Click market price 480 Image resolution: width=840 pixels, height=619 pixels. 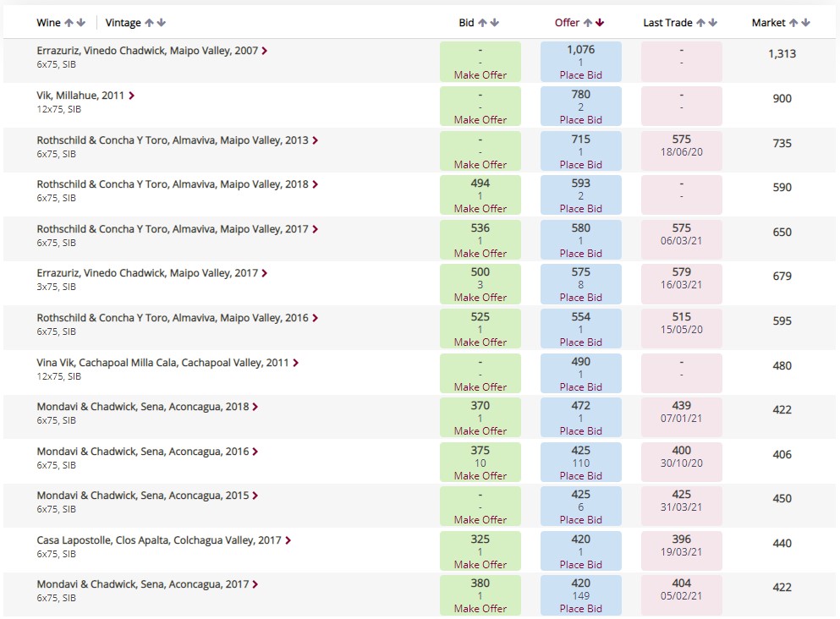click(782, 365)
